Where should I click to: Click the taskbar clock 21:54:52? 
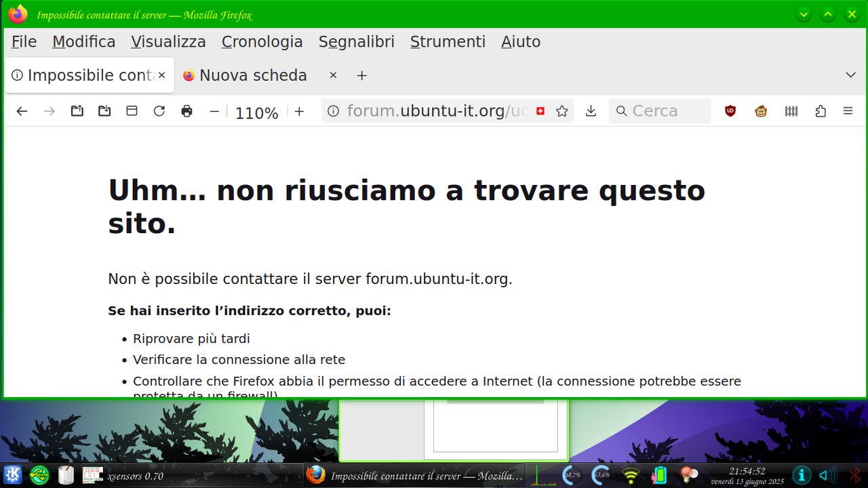pos(747,471)
